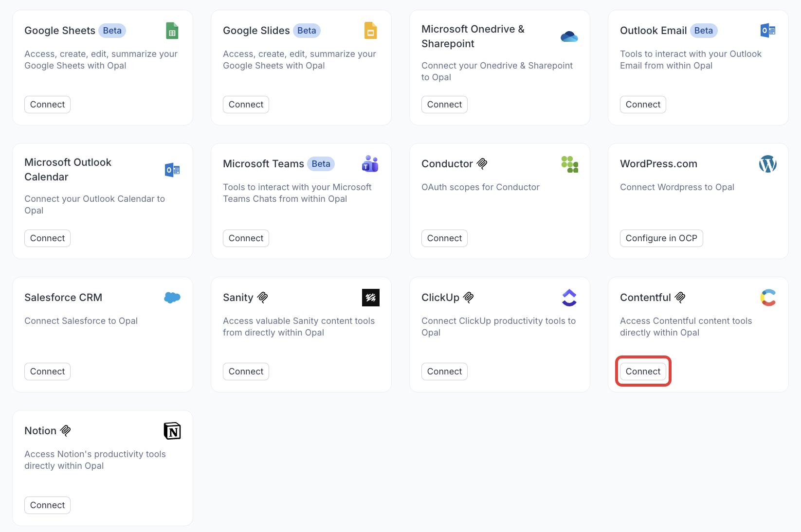Connect Microsoft Teams
Screen dimensions: 801x532
click(246, 238)
